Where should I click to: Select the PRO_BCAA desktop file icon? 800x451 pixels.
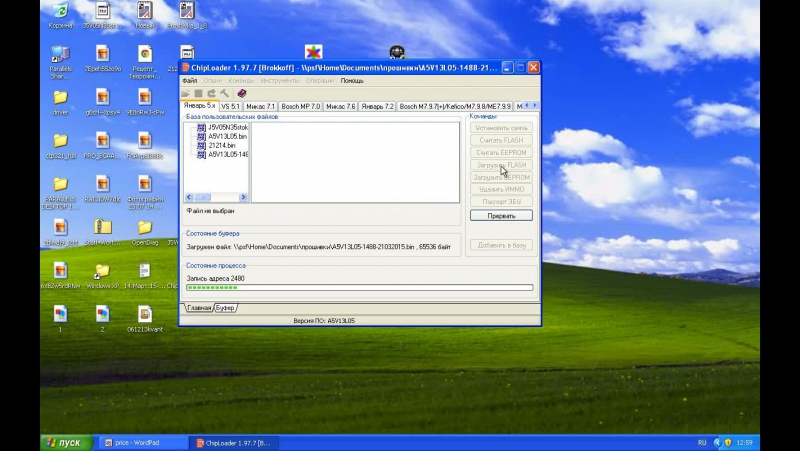[102, 146]
